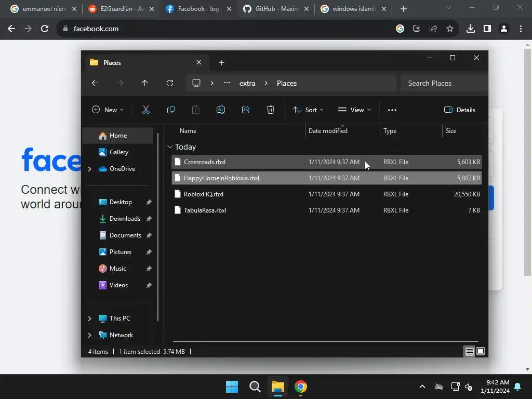Open the New dropdown menu
Viewport: 532px width, 399px height.
click(108, 110)
